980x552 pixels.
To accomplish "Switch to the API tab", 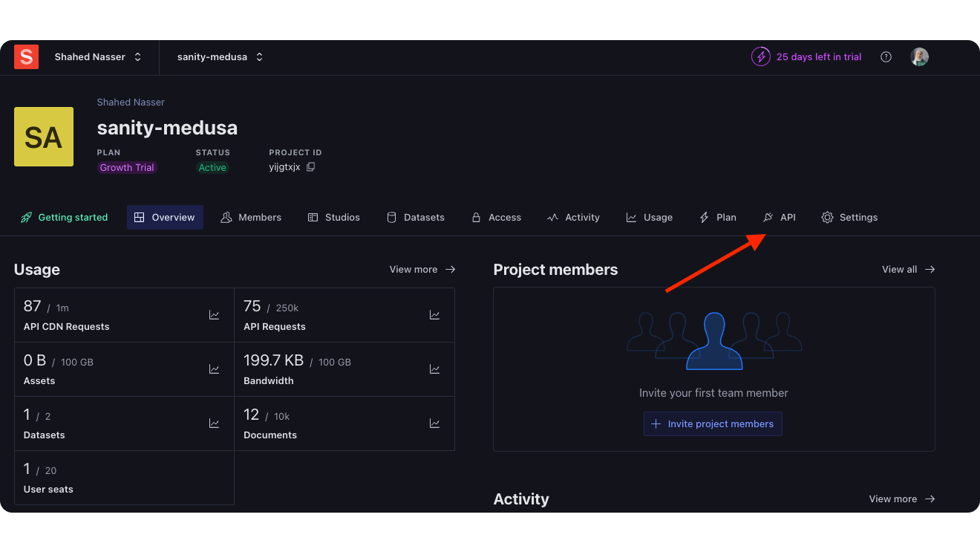I will point(780,217).
